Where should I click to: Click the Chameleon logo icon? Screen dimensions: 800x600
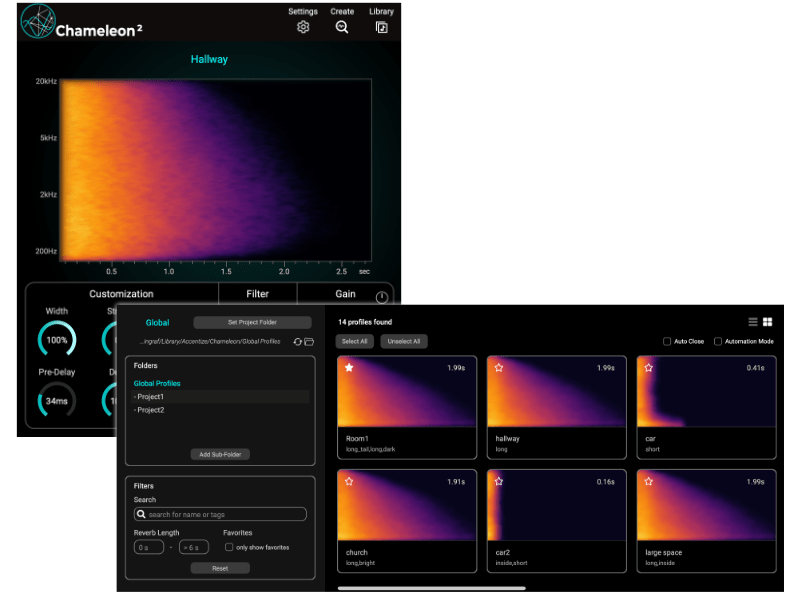(x=36, y=23)
